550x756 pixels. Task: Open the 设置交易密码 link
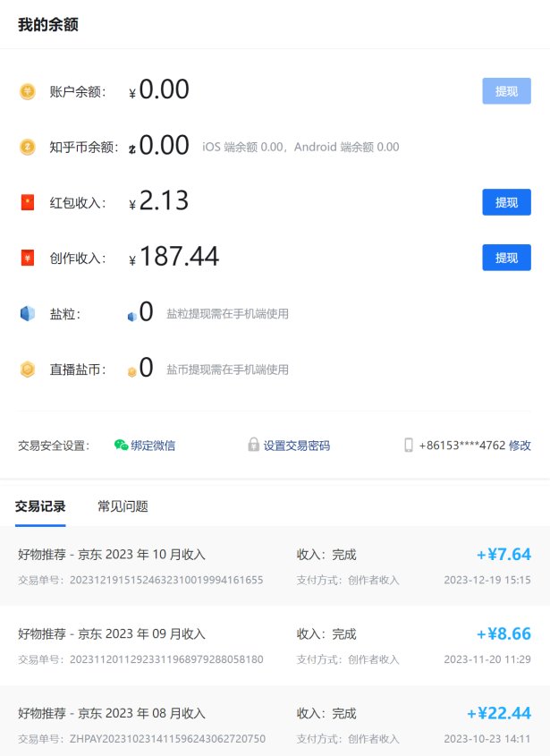pyautogui.click(x=296, y=446)
